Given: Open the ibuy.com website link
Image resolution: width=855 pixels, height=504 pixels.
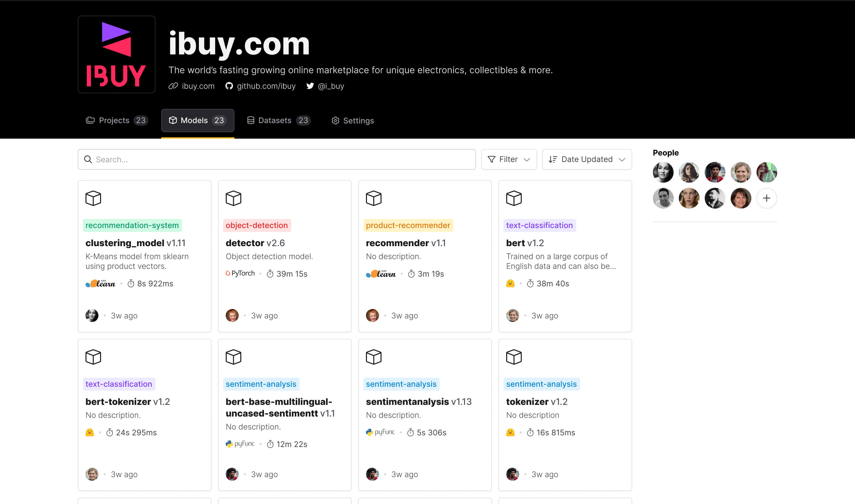Looking at the screenshot, I should 191,86.
